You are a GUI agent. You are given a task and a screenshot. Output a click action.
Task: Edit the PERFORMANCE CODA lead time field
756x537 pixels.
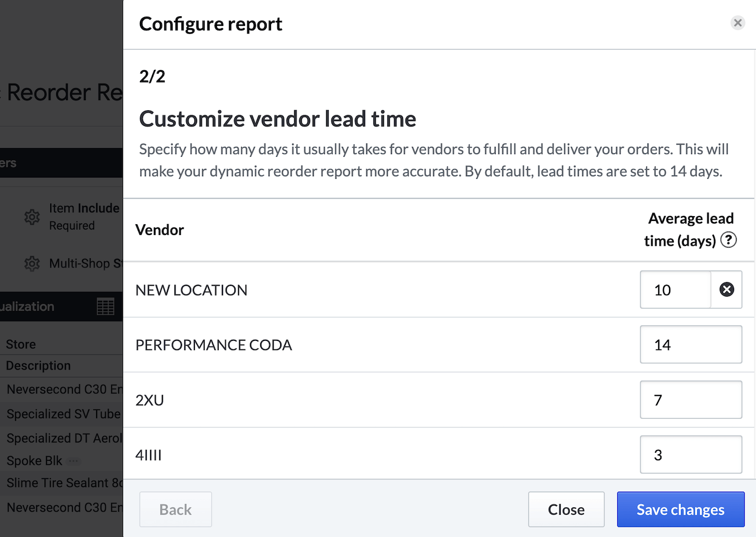click(x=691, y=345)
